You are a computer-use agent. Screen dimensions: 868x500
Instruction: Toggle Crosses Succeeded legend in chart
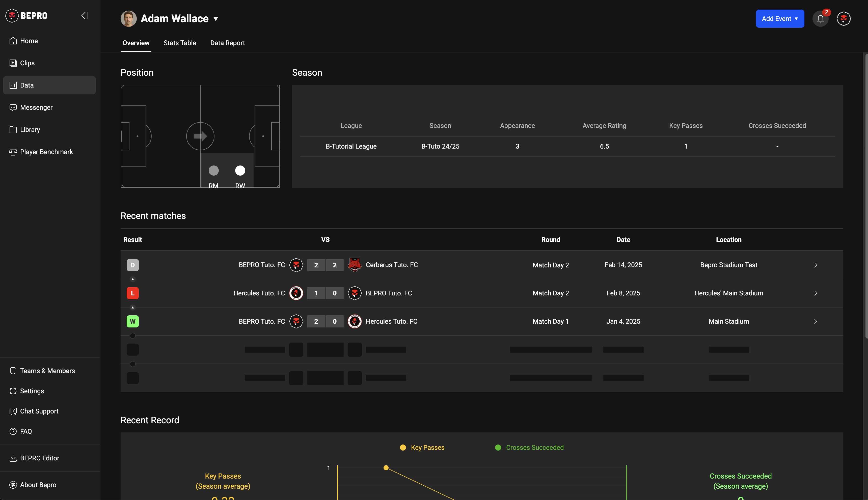(529, 448)
